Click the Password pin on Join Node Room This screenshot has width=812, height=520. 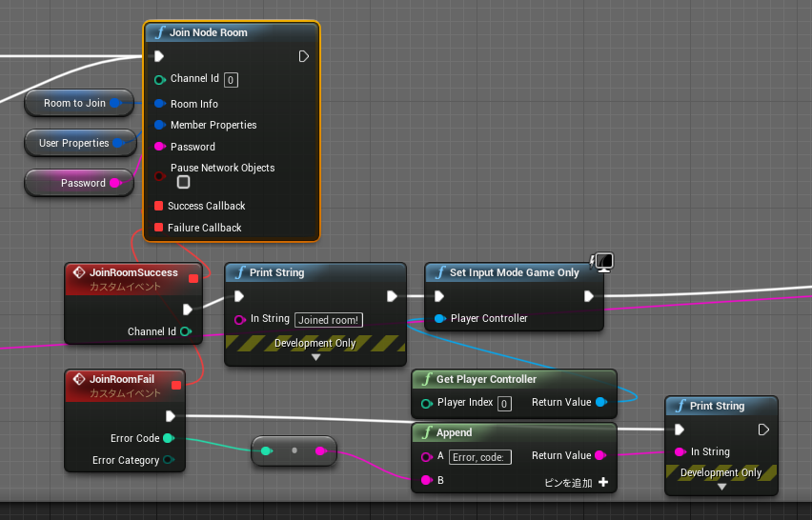(x=159, y=147)
